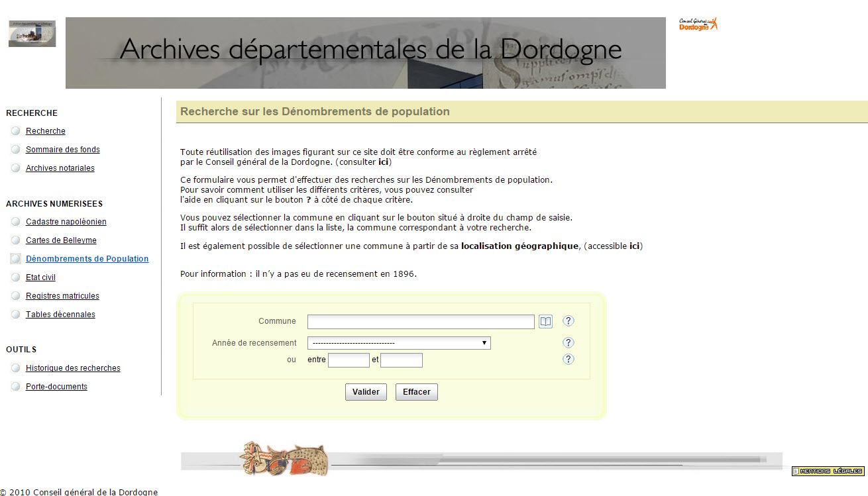Focus the 'et' end year field
This screenshot has width=868, height=496.
(402, 360)
